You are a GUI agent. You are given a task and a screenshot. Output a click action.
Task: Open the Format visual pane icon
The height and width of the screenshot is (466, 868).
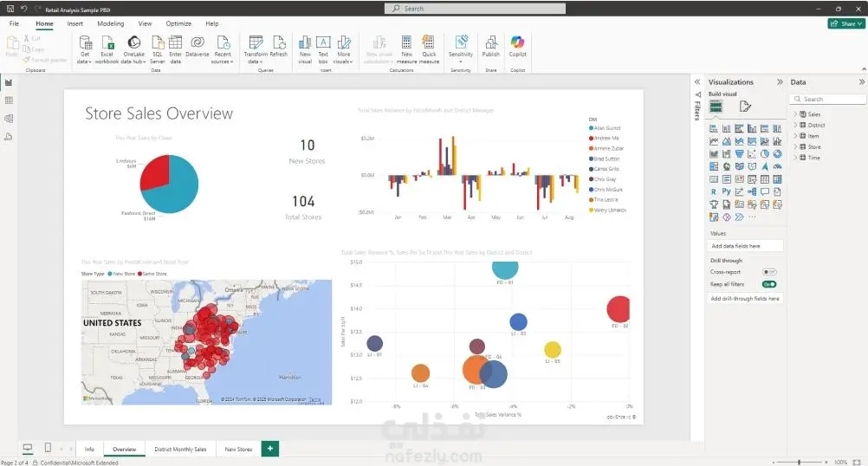pyautogui.click(x=745, y=107)
